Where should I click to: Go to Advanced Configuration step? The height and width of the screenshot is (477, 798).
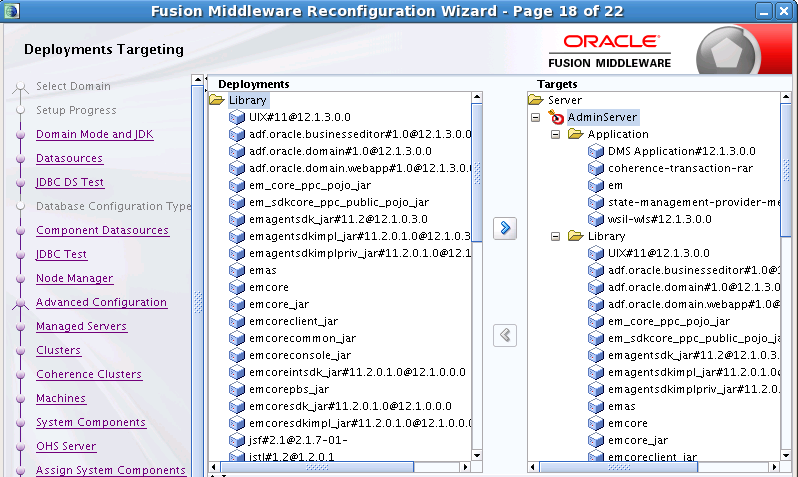[101, 302]
